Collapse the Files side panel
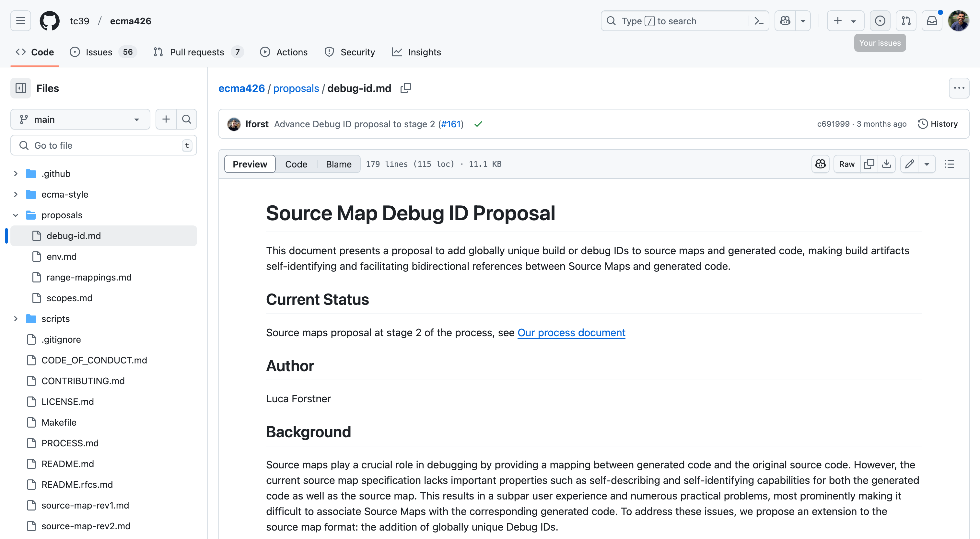Screen dimensions: 980x539 [x=20, y=88]
